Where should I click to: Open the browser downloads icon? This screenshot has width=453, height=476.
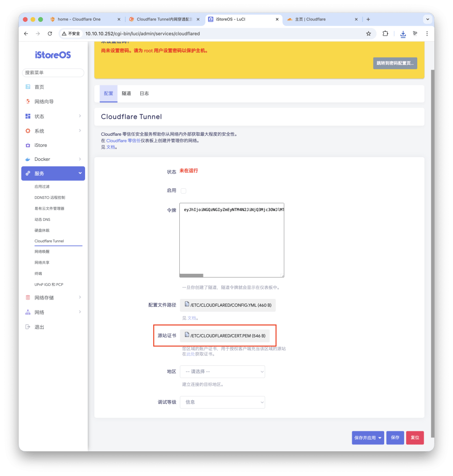pos(403,33)
